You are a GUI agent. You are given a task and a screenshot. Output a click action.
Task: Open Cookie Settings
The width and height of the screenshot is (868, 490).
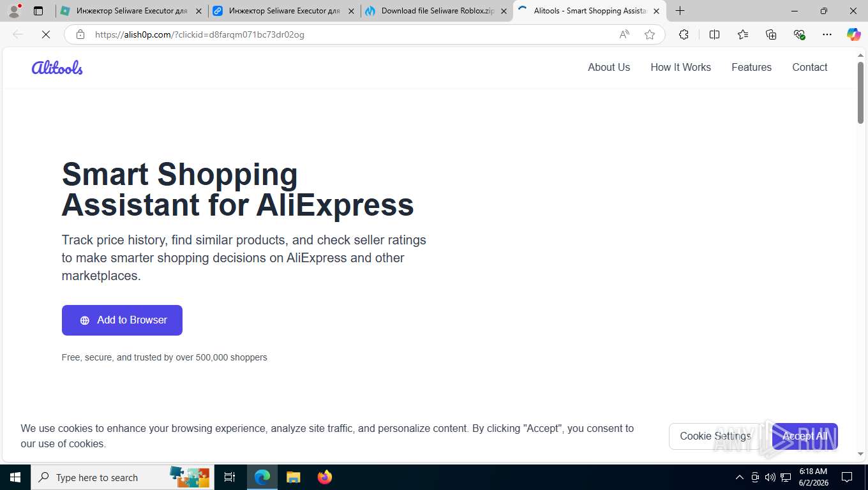coord(715,436)
